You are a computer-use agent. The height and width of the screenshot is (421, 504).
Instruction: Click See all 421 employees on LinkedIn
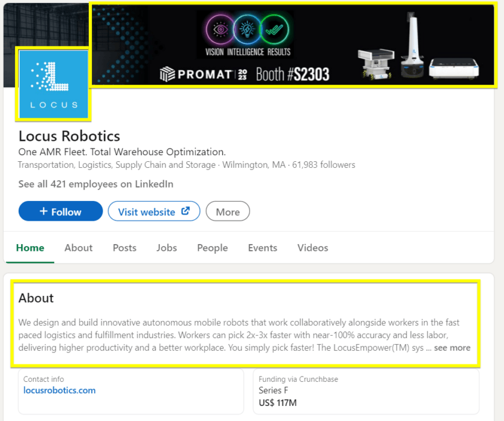click(96, 184)
